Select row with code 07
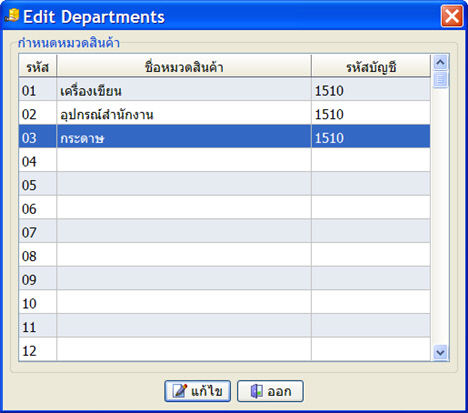This screenshot has width=468, height=413. pos(224,233)
